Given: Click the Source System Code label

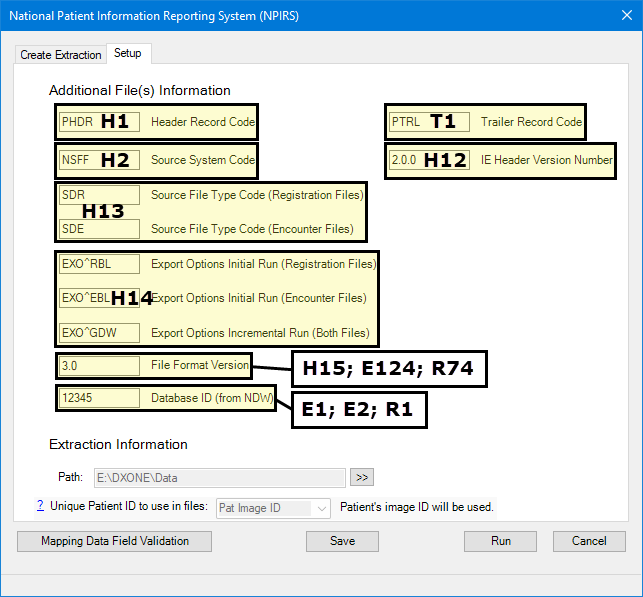Looking at the screenshot, I should [203, 160].
